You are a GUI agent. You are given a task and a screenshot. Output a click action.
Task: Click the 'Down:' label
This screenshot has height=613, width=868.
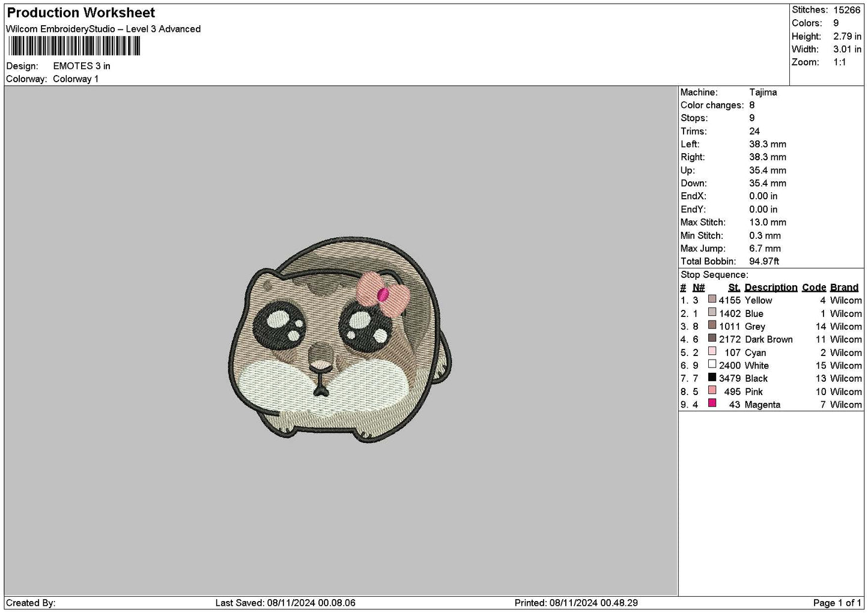pos(694,184)
